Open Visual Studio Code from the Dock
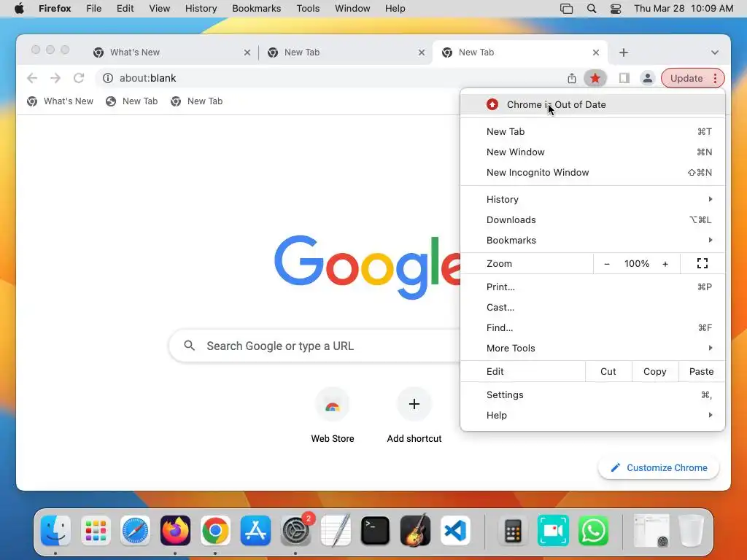 pyautogui.click(x=455, y=531)
